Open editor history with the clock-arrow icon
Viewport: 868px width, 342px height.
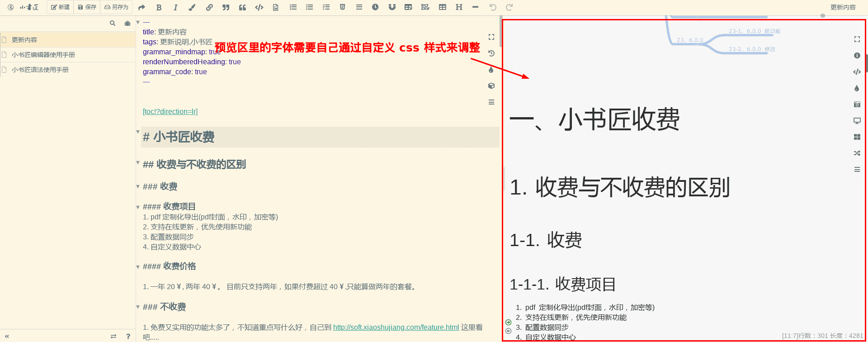point(491,53)
